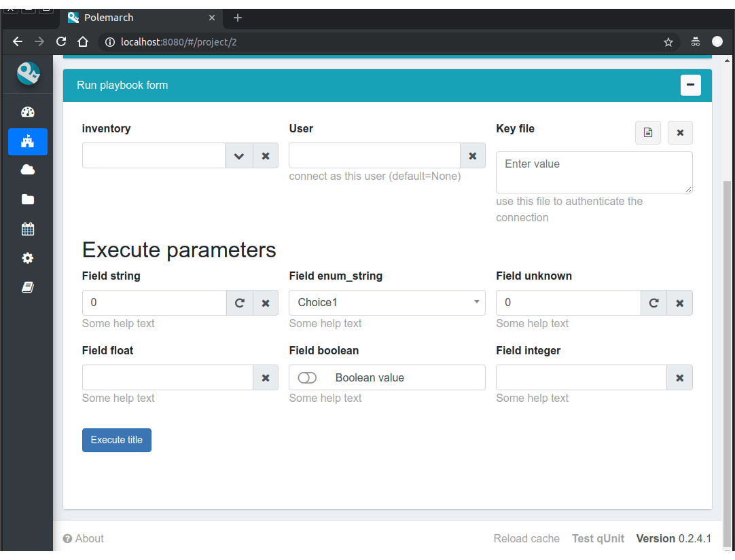735x560 pixels.
Task: Focus the Field unknown input
Action: [569, 303]
